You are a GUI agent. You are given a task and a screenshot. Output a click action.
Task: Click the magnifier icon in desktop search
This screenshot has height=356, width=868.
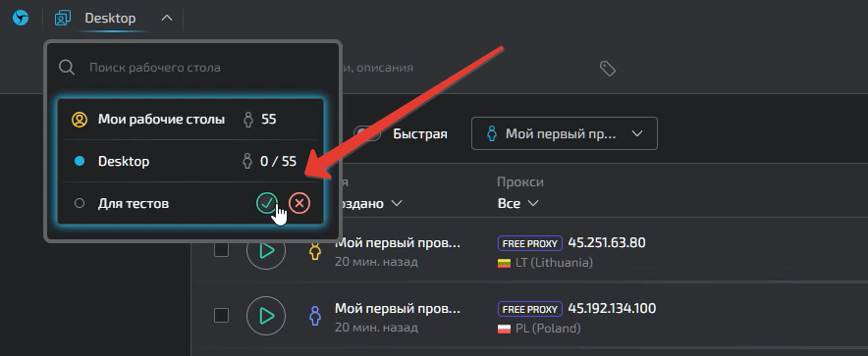click(x=67, y=68)
